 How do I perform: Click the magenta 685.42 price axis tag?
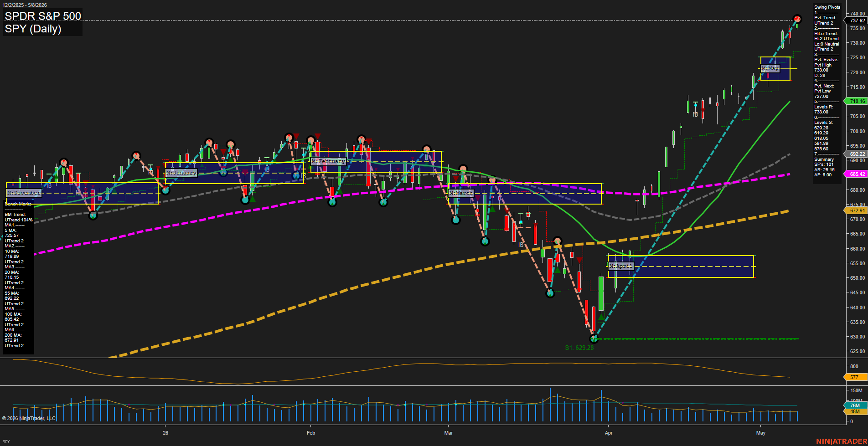[856, 174]
